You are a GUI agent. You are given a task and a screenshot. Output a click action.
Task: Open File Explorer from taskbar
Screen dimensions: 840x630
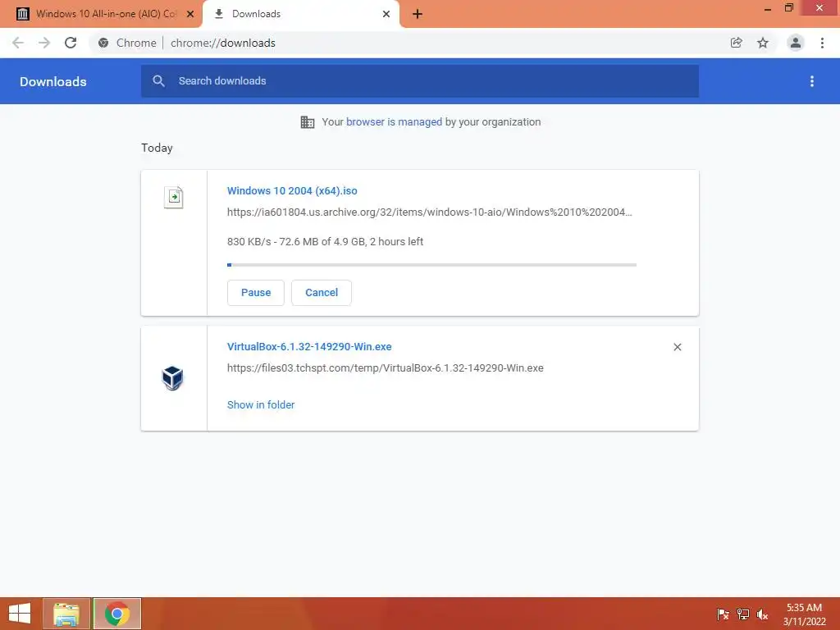66,614
